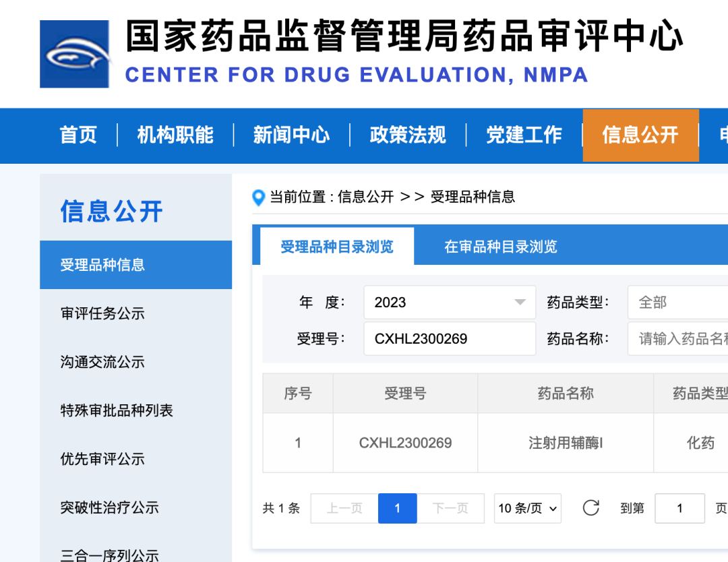
Task: Open the 信息公开 navigation menu
Action: click(x=640, y=135)
